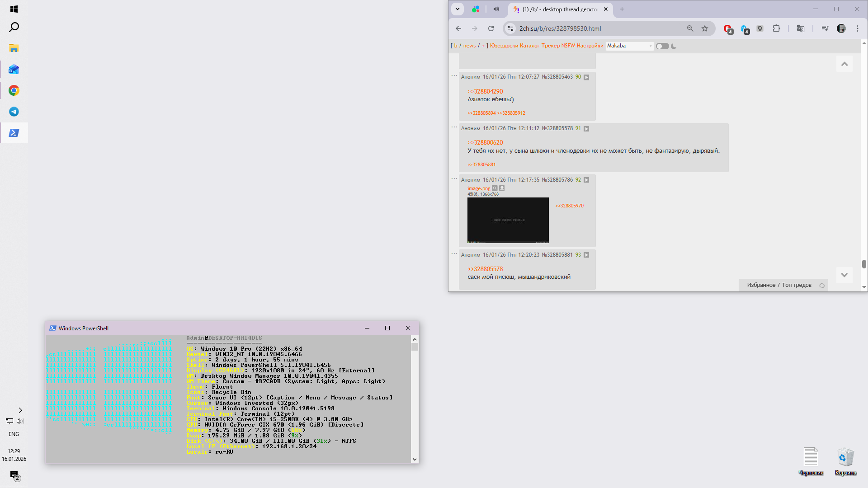Bookmark this page with star icon
Viewport: 868px width, 488px height.
[705, 28]
